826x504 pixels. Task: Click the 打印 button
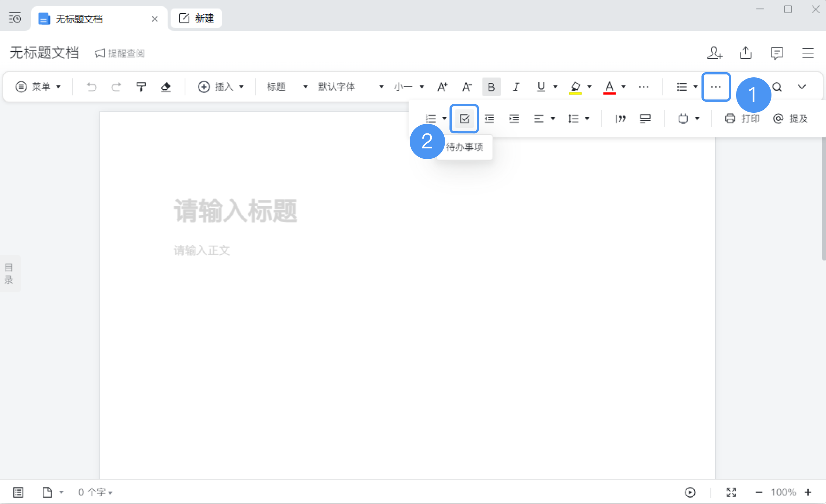[x=742, y=119]
